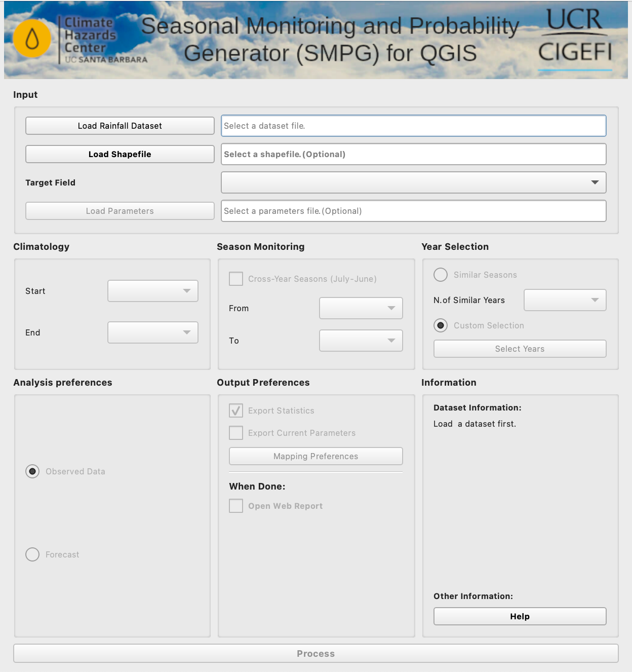The height and width of the screenshot is (672, 632).
Task: Select the Forecast analysis preference
Action: click(x=32, y=554)
